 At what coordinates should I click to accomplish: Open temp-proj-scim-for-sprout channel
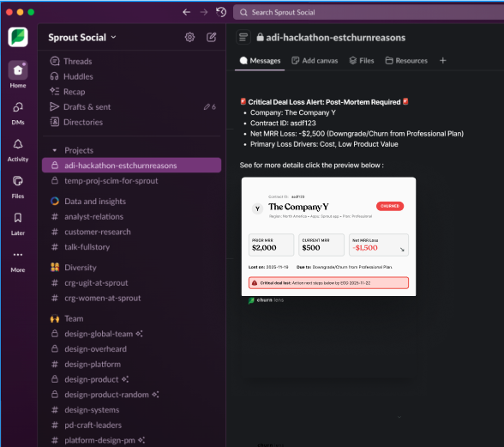coord(132,181)
